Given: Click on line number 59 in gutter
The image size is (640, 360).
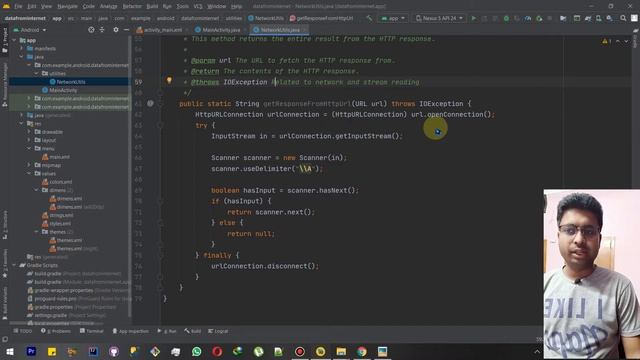Looking at the screenshot, I should (139, 82).
